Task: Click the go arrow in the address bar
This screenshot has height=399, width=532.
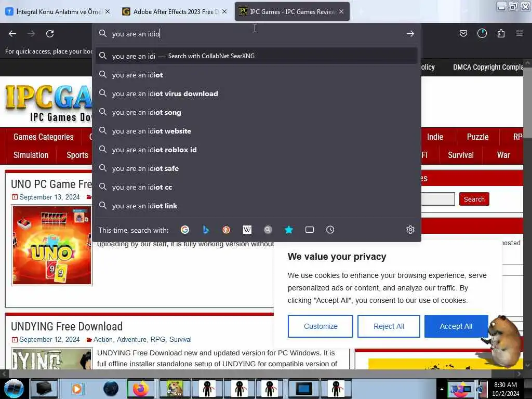Action: click(410, 34)
